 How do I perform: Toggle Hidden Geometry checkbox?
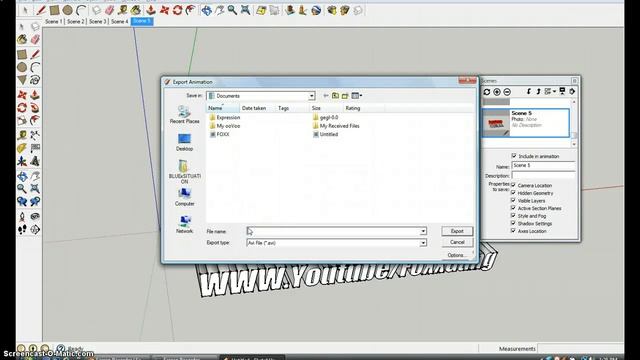513,193
